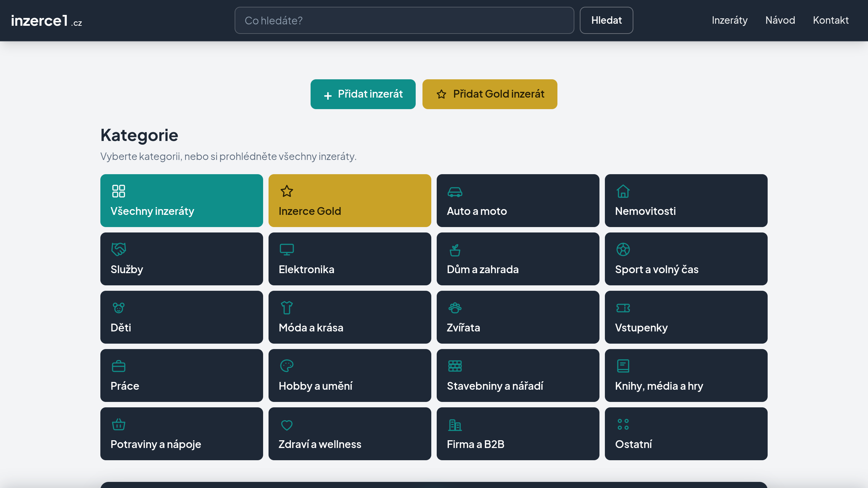Image resolution: width=868 pixels, height=488 pixels.
Task: Open the Všechny inzeráty category label
Action: (152, 211)
